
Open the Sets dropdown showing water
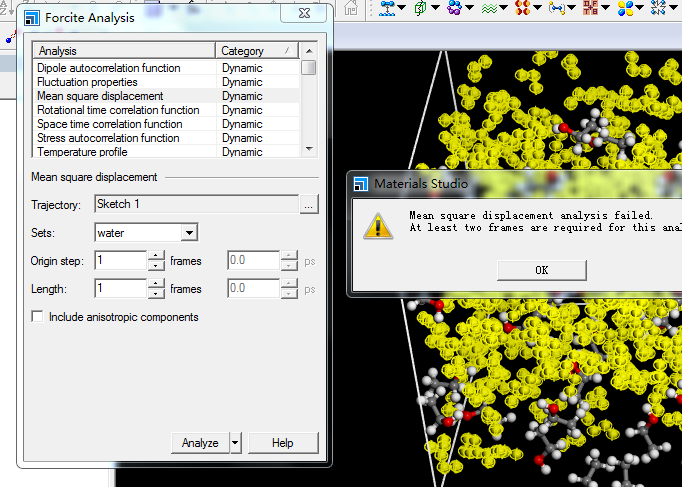[x=189, y=233]
